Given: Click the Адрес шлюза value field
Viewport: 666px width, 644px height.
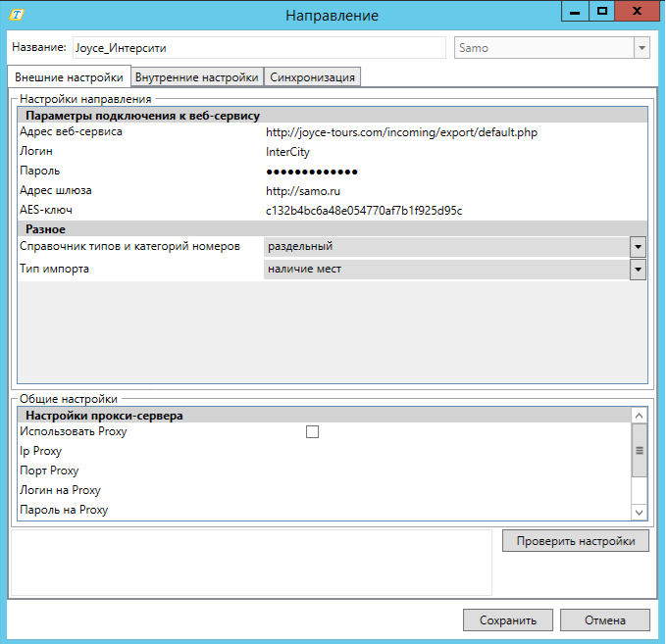Looking at the screenshot, I should pos(303,191).
